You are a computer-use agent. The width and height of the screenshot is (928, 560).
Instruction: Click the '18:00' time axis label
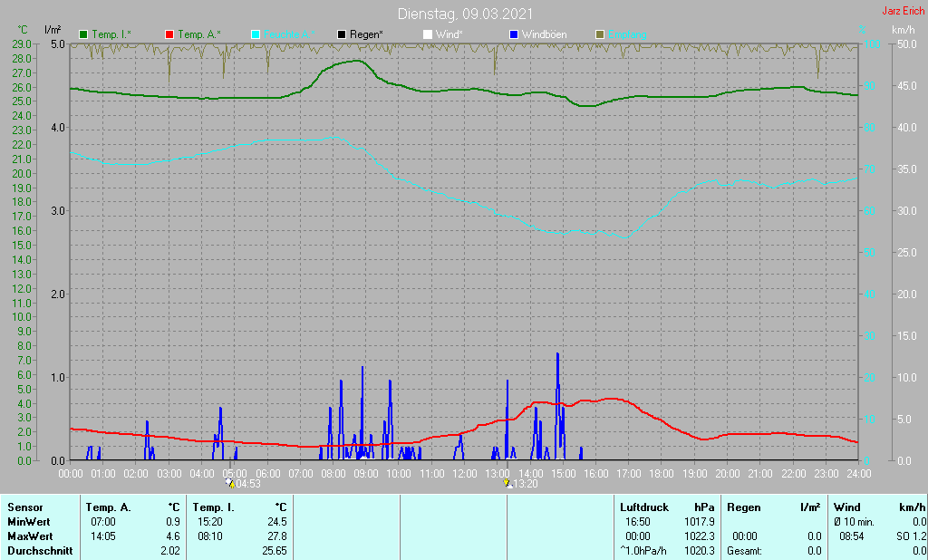click(661, 474)
